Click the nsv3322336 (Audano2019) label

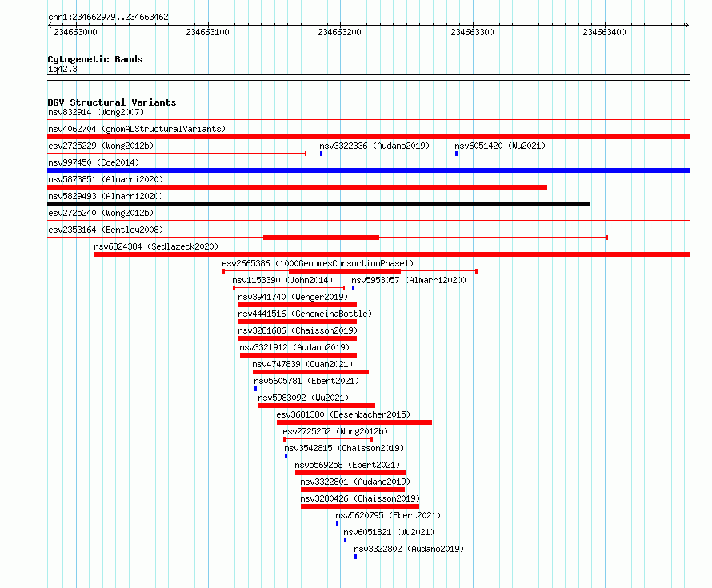point(374,146)
